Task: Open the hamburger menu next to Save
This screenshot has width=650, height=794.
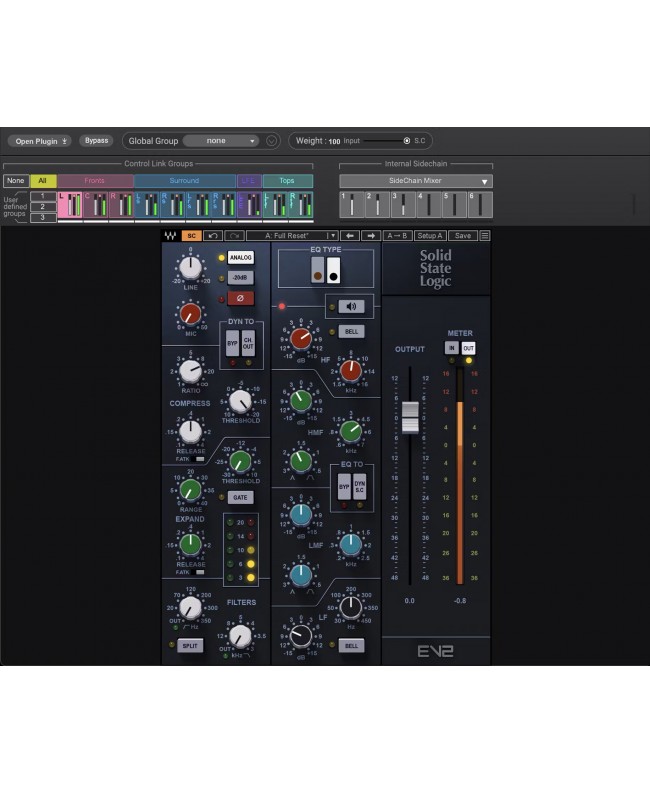Action: [x=484, y=236]
